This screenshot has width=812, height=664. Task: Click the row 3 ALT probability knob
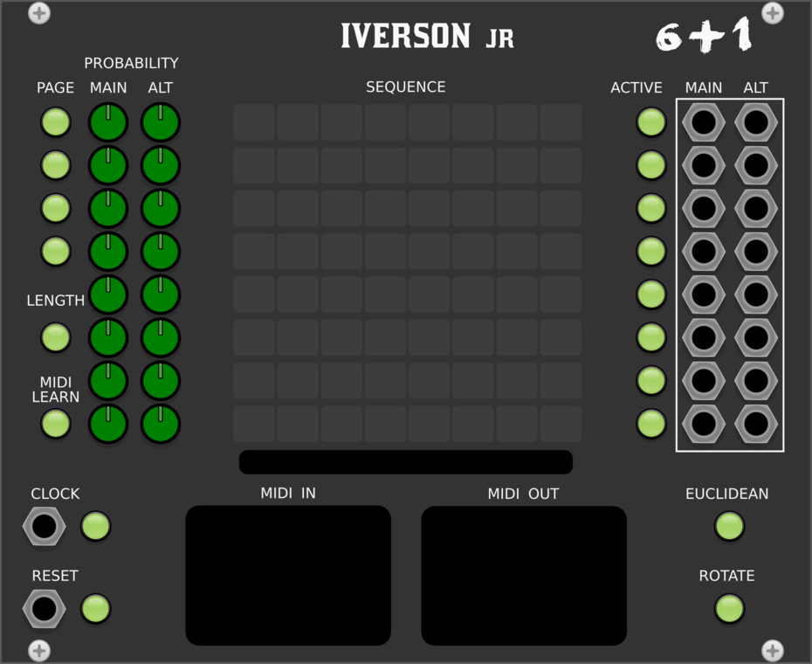click(161, 209)
